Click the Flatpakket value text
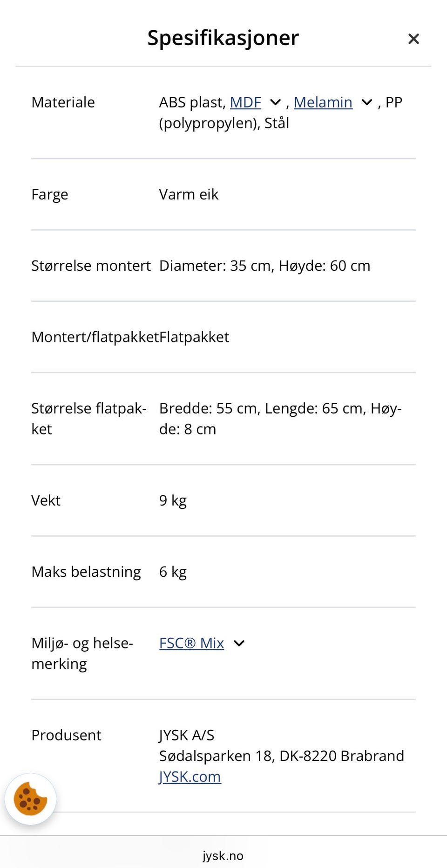This screenshot has width=447, height=868. (194, 337)
